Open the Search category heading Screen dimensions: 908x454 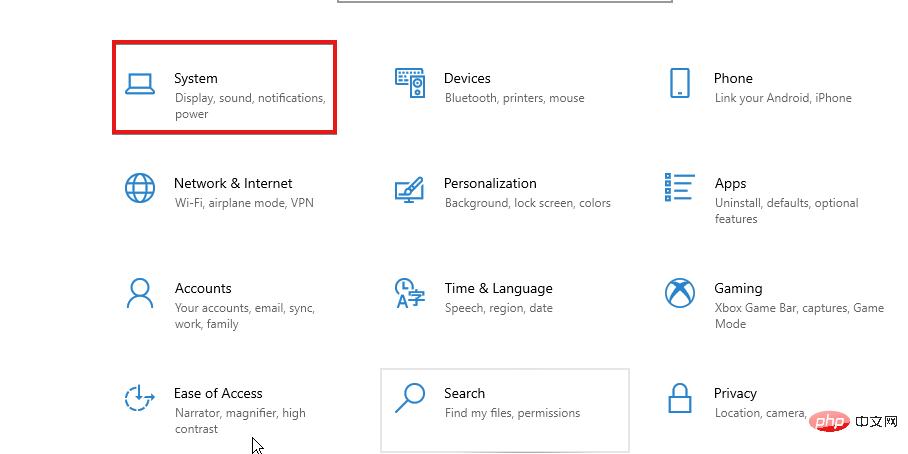464,393
